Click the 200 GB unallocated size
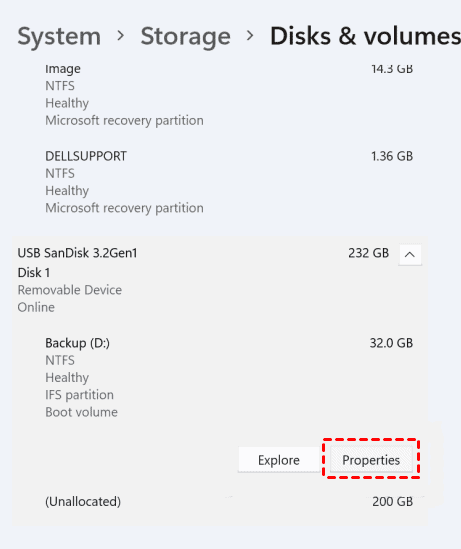Viewport: 461px width, 549px height. (x=392, y=501)
